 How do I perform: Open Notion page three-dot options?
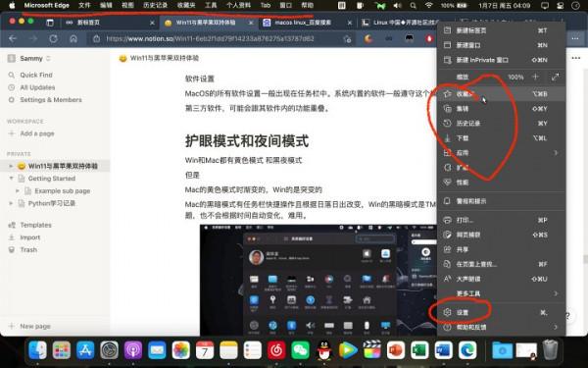tap(576, 58)
